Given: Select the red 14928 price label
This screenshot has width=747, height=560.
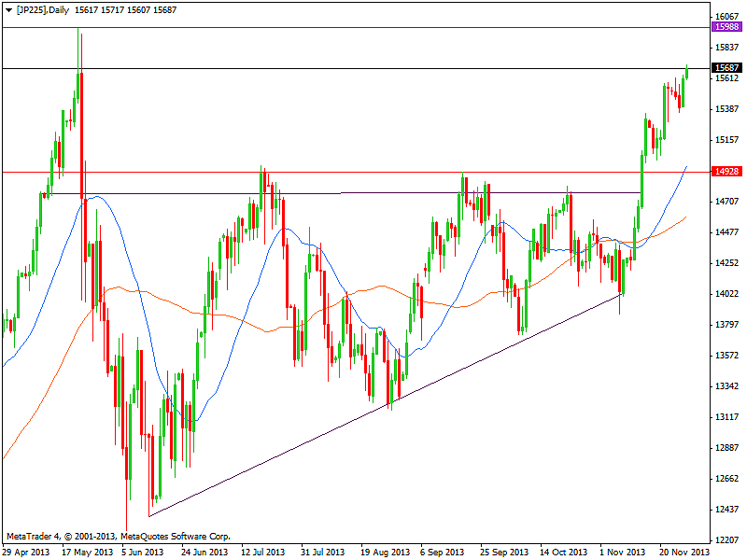Looking at the screenshot, I should (x=726, y=172).
